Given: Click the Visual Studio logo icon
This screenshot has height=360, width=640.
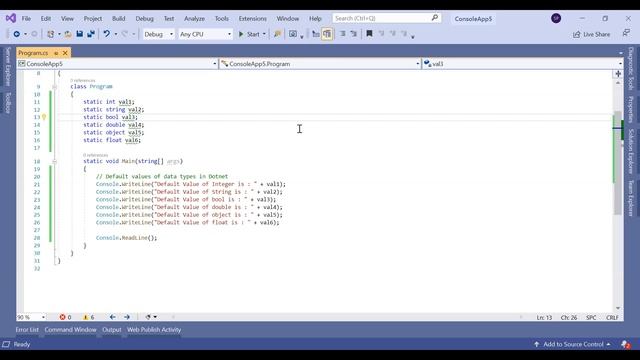Looking at the screenshot, I should point(11,18).
